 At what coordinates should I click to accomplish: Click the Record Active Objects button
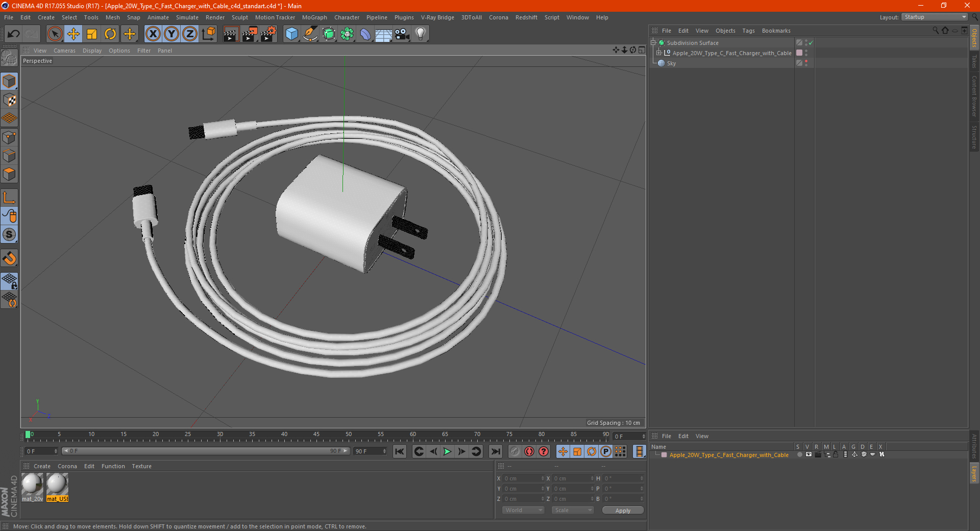coord(515,451)
